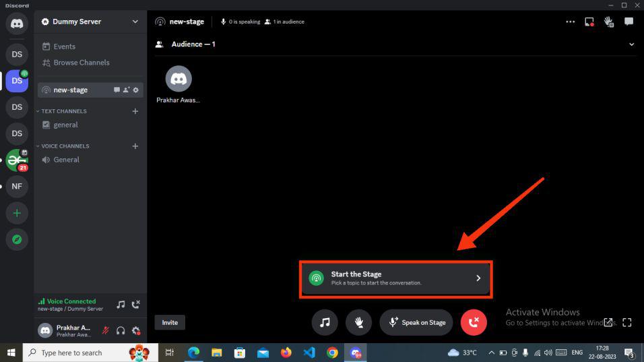
Task: Click the Invite button
Action: (x=170, y=322)
